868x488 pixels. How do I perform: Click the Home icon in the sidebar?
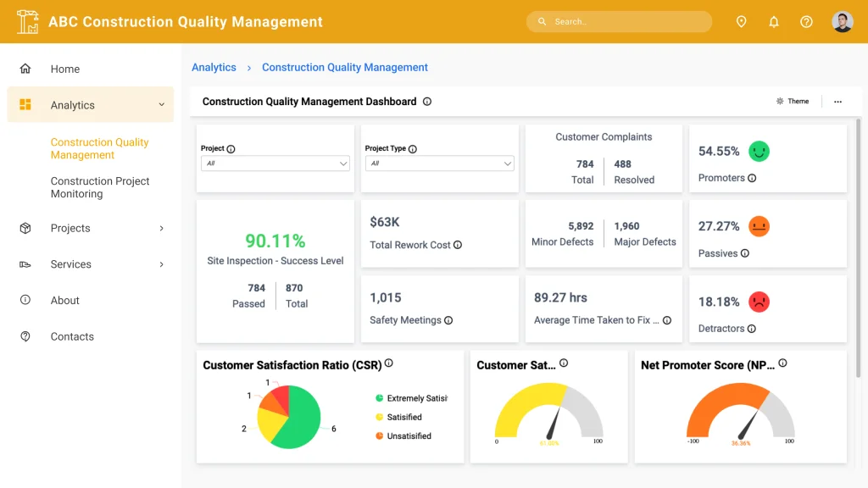[x=26, y=69]
